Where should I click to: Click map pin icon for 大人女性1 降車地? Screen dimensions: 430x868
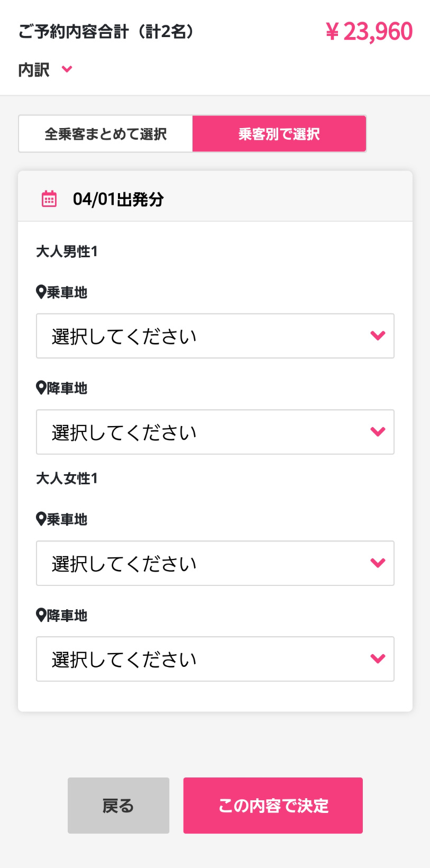(41, 616)
